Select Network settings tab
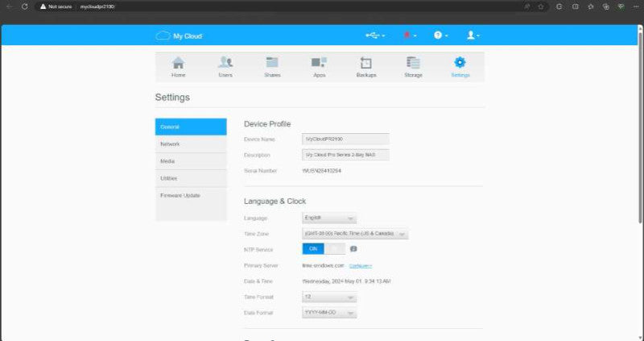 click(191, 144)
